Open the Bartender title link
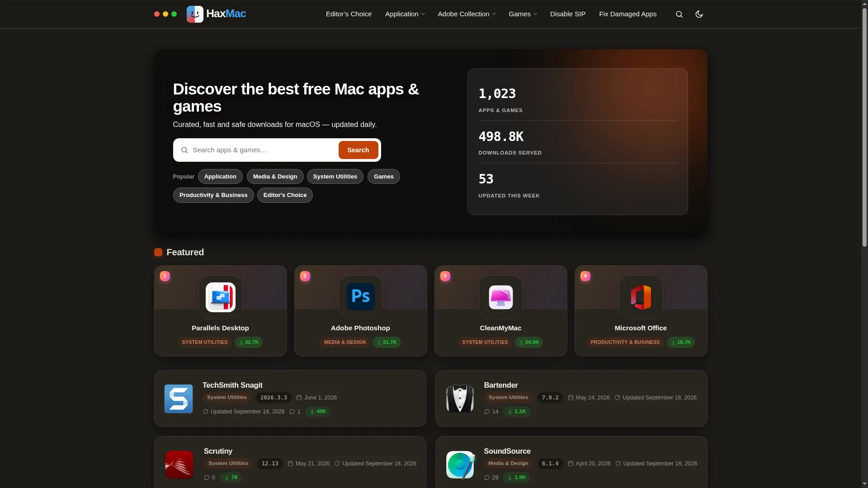Viewport: 868px width, 488px height. tap(501, 385)
